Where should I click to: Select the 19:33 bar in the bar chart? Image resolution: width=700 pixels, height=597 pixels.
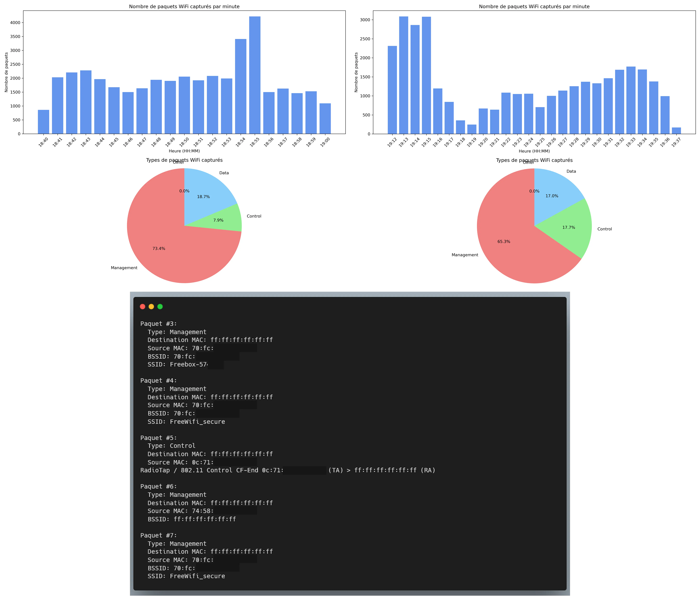(x=631, y=100)
